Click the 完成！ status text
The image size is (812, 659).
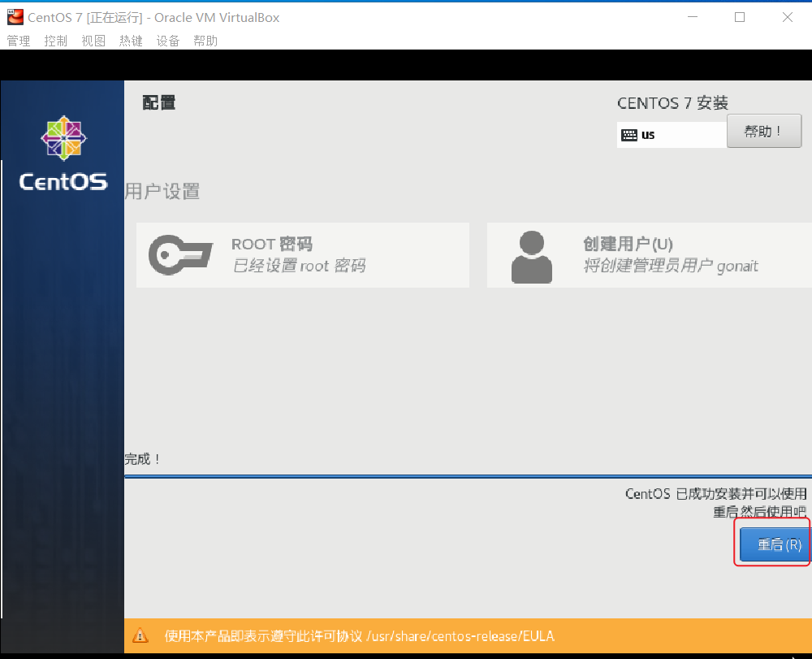142,459
